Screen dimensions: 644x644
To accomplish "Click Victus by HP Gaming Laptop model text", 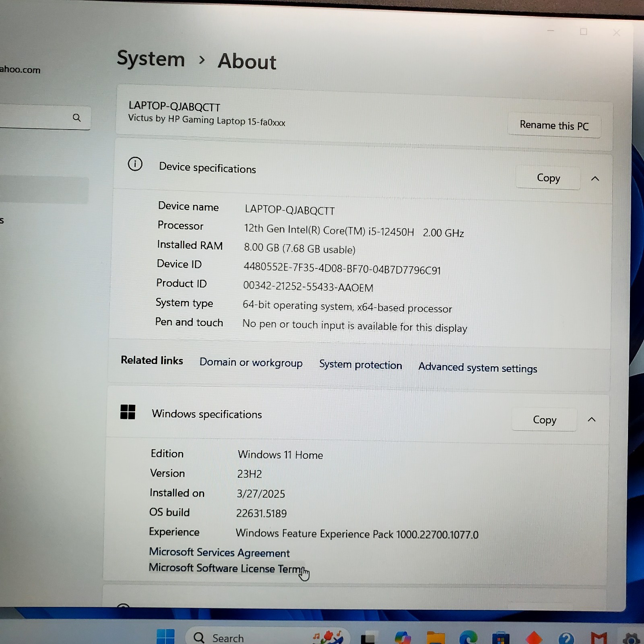I will (x=206, y=120).
